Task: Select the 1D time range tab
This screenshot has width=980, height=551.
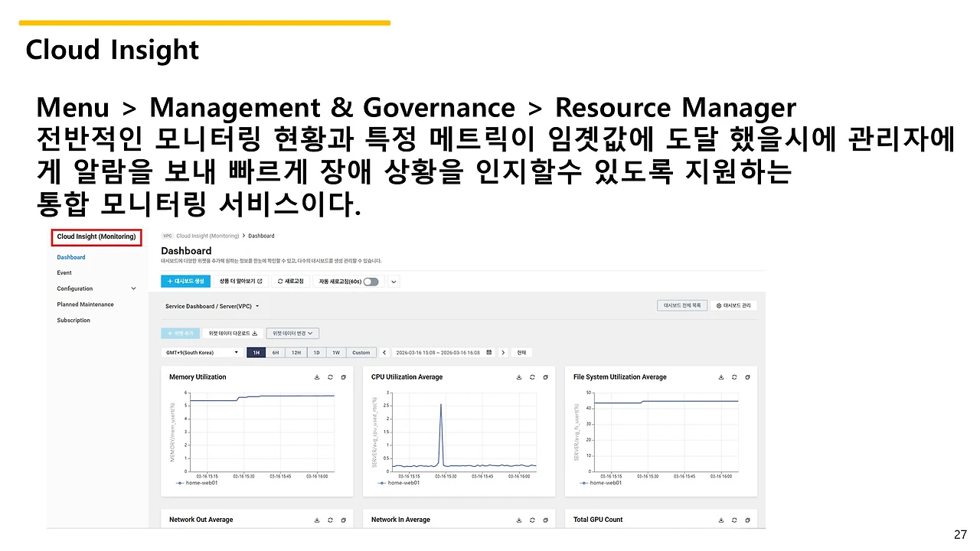Action: (317, 353)
